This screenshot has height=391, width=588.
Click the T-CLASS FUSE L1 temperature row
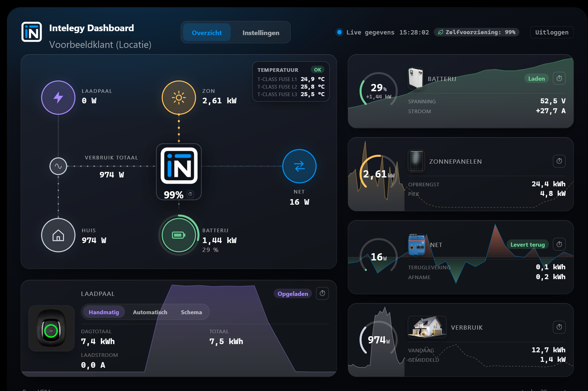(x=291, y=79)
